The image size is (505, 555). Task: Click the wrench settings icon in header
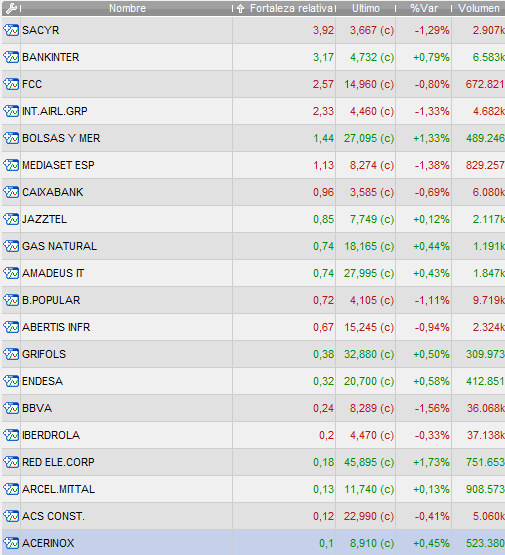click(11, 8)
